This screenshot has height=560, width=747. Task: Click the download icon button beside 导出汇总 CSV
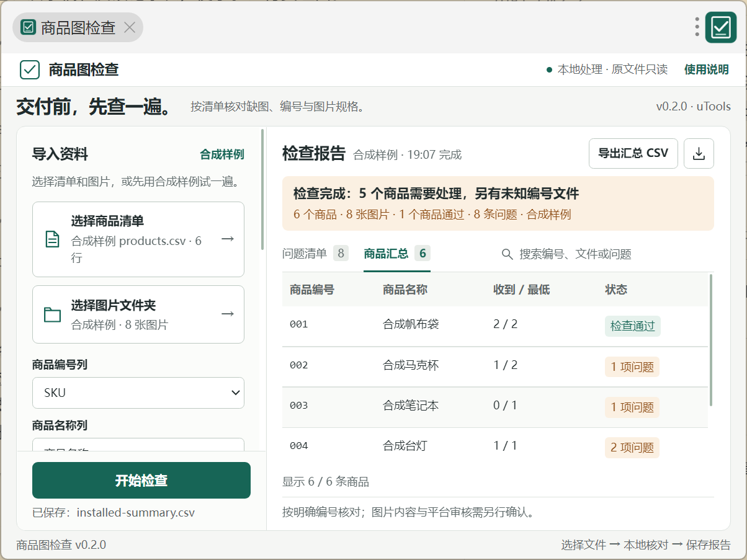point(699,153)
